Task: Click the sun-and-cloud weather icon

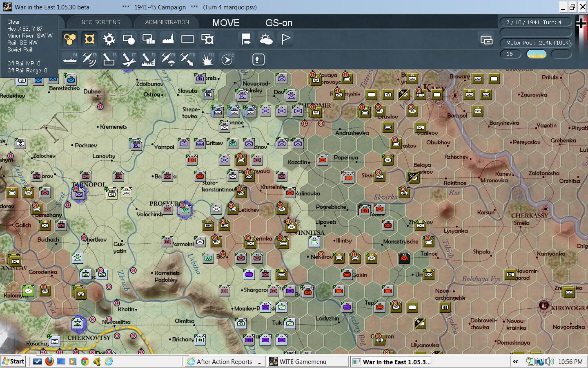Action: 266,39
